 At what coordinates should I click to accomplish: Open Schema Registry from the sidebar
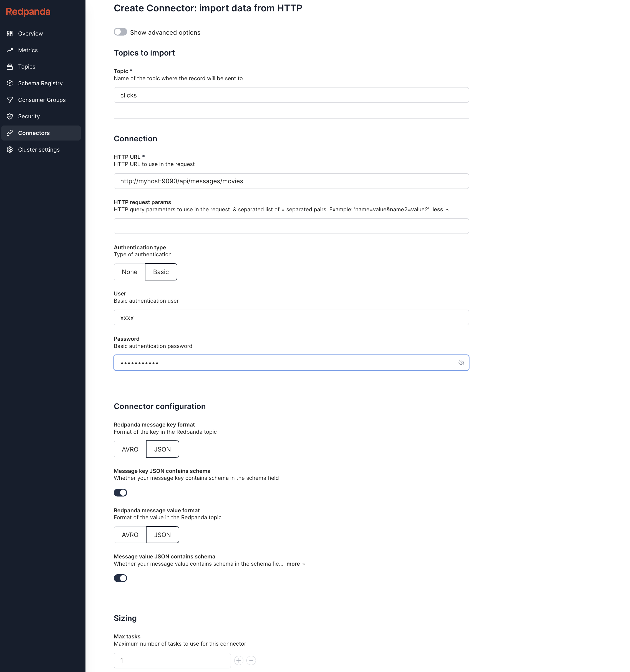(40, 83)
